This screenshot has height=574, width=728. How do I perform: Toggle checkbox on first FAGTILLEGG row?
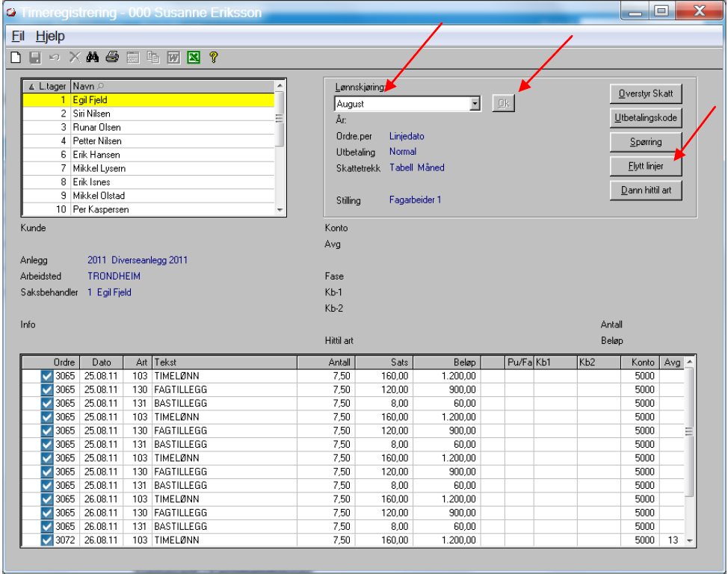[x=47, y=389]
